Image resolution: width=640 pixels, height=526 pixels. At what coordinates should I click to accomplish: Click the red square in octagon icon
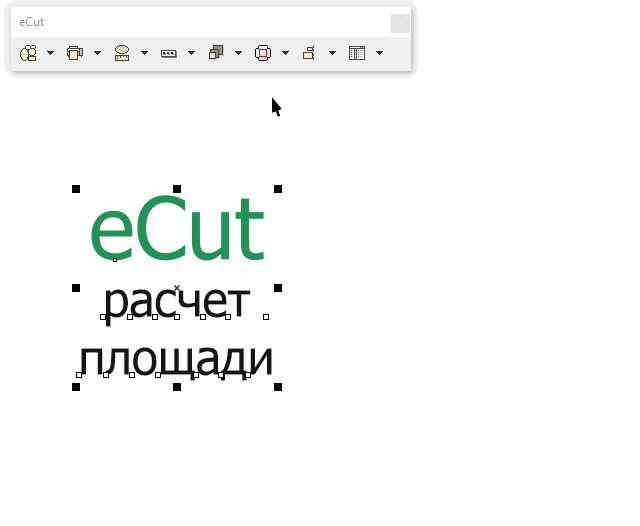(x=263, y=53)
